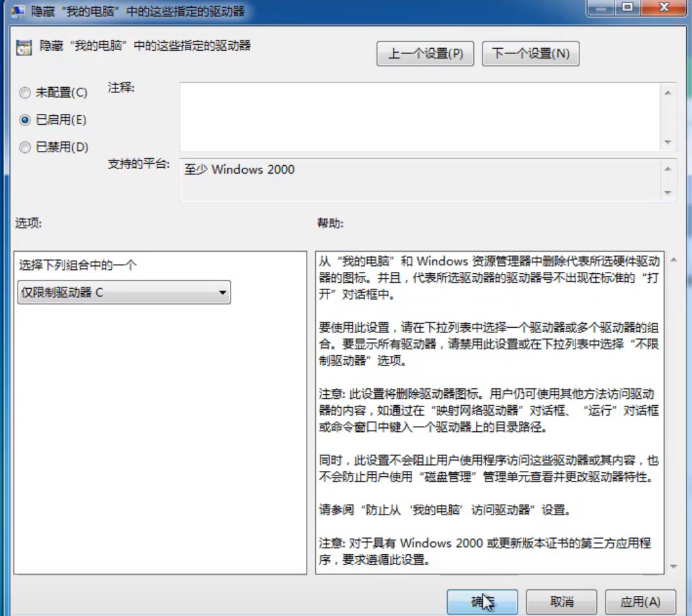Click inside the 注释 comment text box
692x616 pixels.
tap(420, 117)
